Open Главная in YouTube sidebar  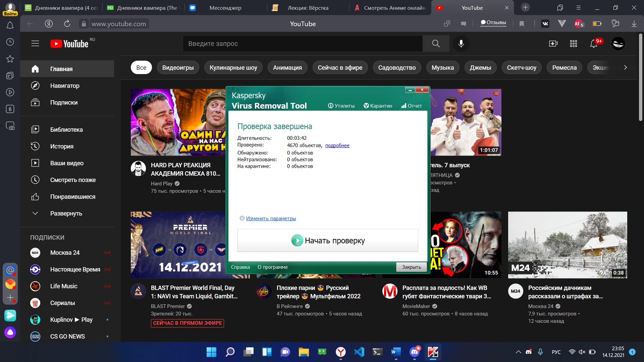(67, 69)
